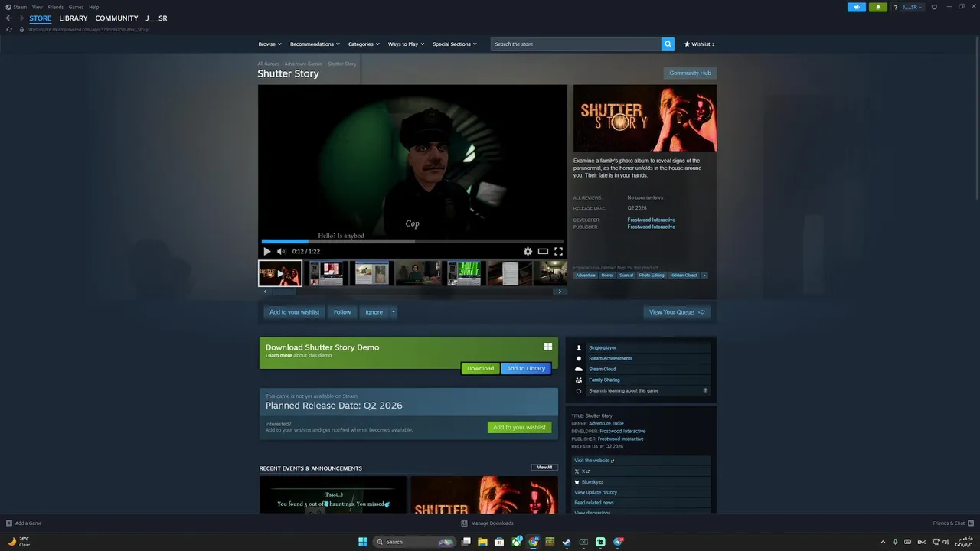Expand the Recommendations menu

(x=315, y=44)
